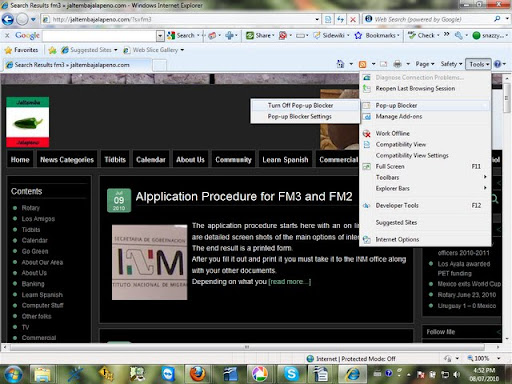Open Firefox from the taskbar
Viewport: 512px width, 384px height.
tap(198, 374)
